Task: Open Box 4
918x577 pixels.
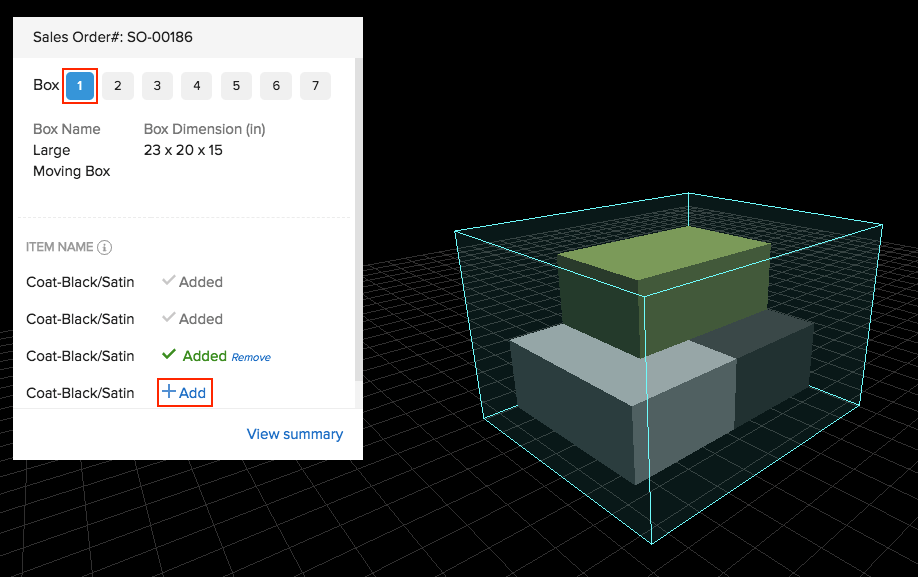Action: (196, 86)
